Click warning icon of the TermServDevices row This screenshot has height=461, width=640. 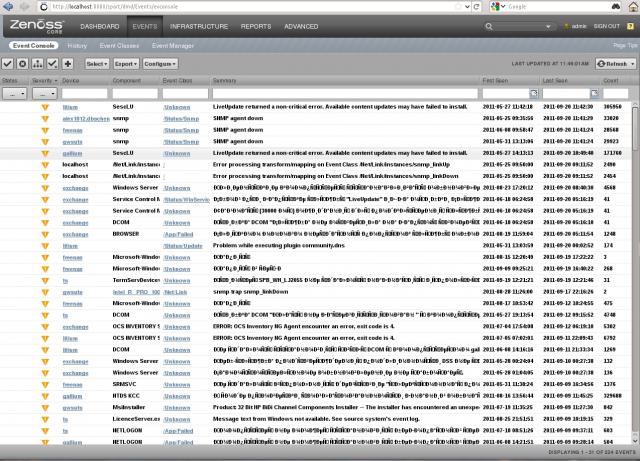point(45,281)
